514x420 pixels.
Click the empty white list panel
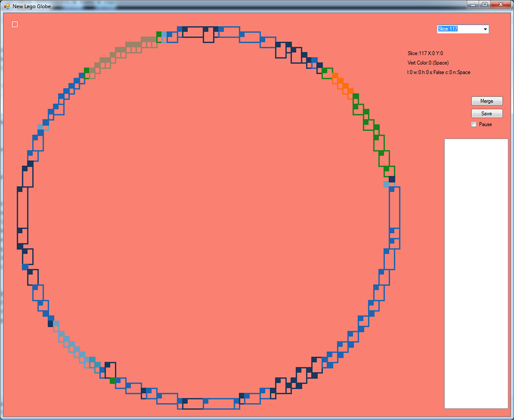pyautogui.click(x=476, y=273)
